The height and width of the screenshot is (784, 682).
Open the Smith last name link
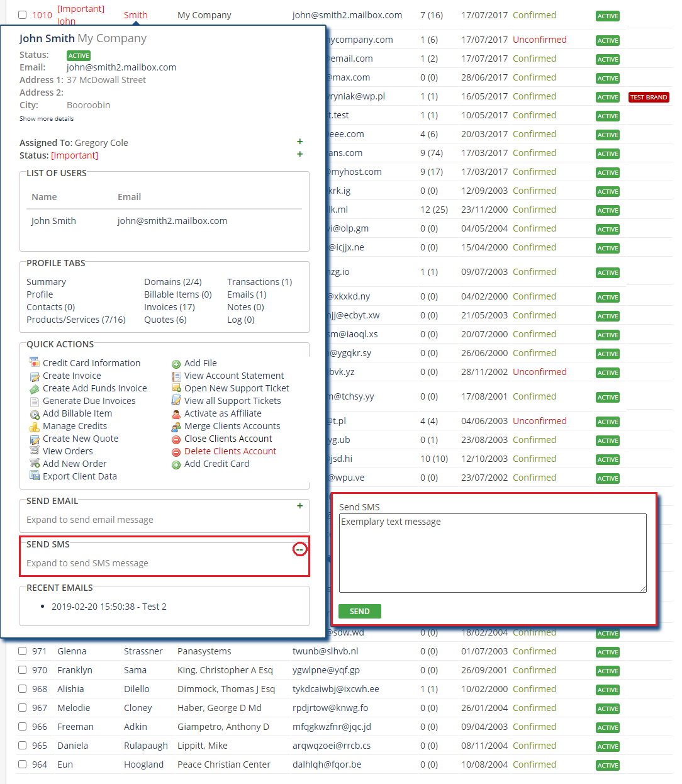coord(136,15)
